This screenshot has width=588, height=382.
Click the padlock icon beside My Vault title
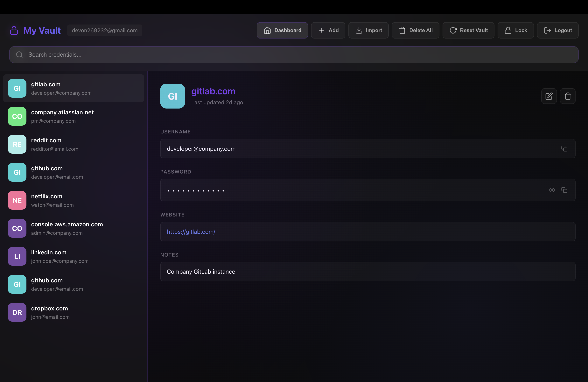pyautogui.click(x=14, y=30)
